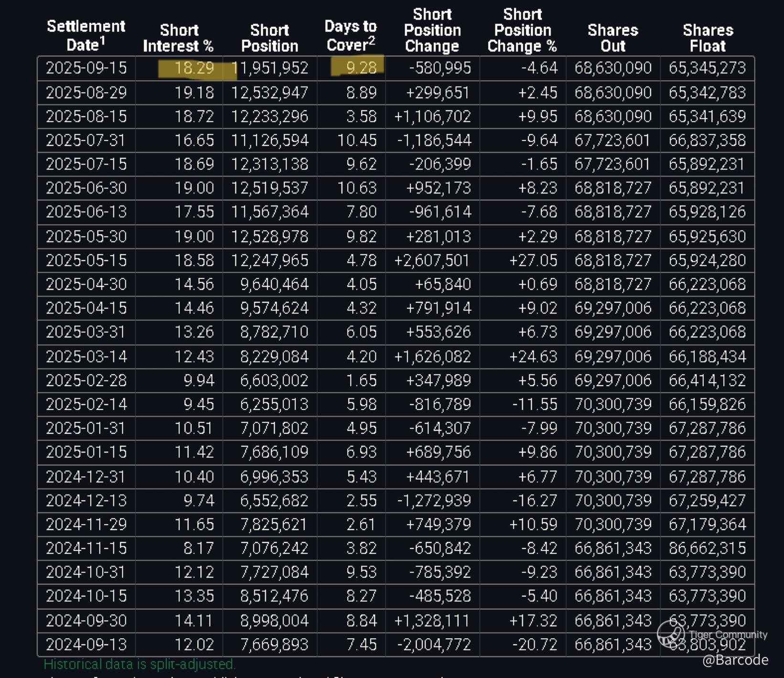Click the +27.05 position change percent cell
The image size is (784, 678).
coord(533,260)
